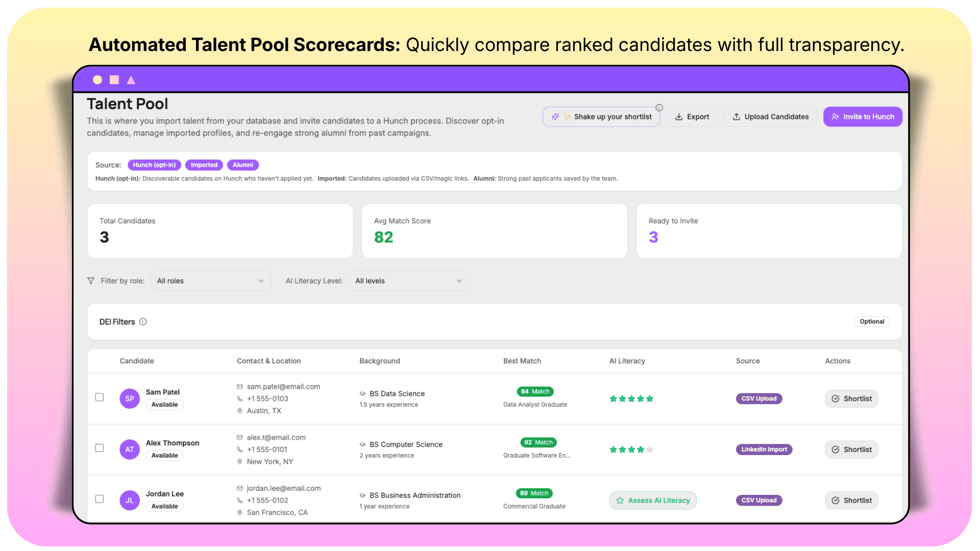Select the Alumni source tag
980x551 pixels.
pyautogui.click(x=243, y=165)
